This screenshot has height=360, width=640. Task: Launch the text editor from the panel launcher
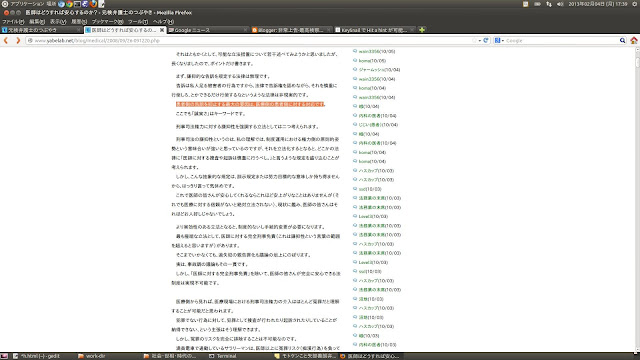102,4
